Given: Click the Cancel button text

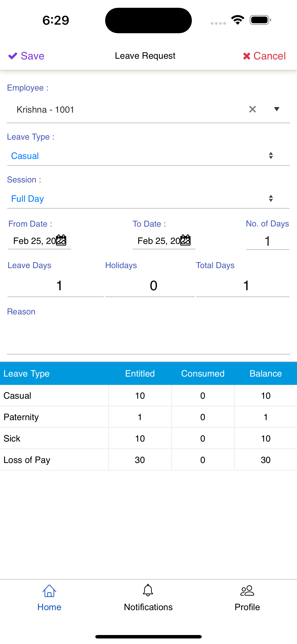Looking at the screenshot, I should pyautogui.click(x=270, y=56).
